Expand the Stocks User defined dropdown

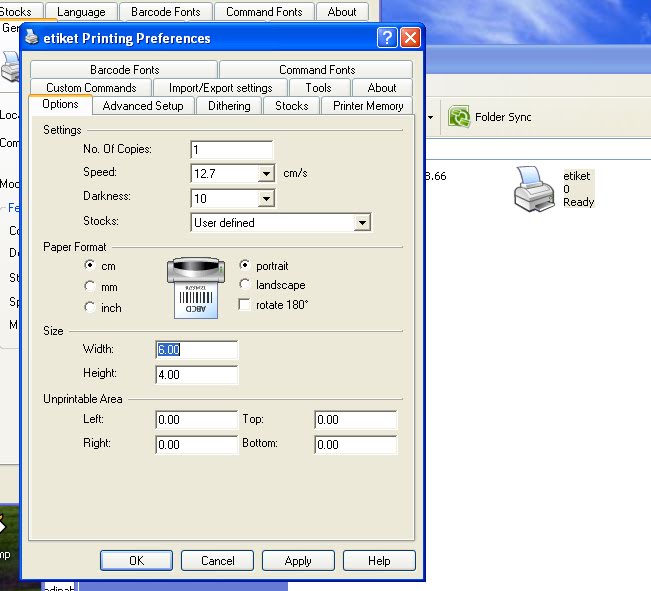pos(362,223)
